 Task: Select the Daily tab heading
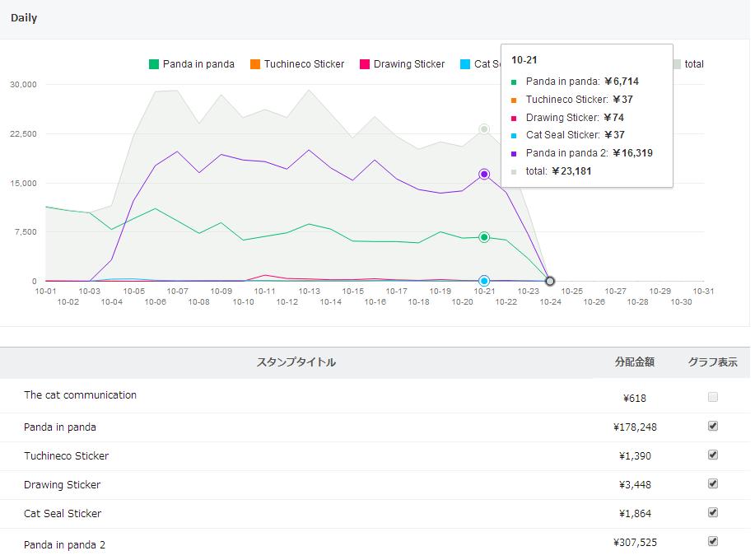click(x=24, y=18)
